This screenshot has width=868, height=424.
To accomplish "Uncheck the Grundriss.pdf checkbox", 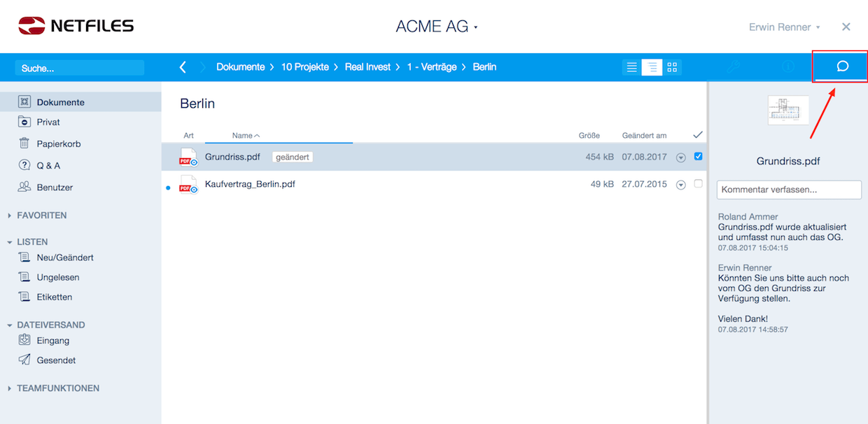I will click(x=698, y=157).
